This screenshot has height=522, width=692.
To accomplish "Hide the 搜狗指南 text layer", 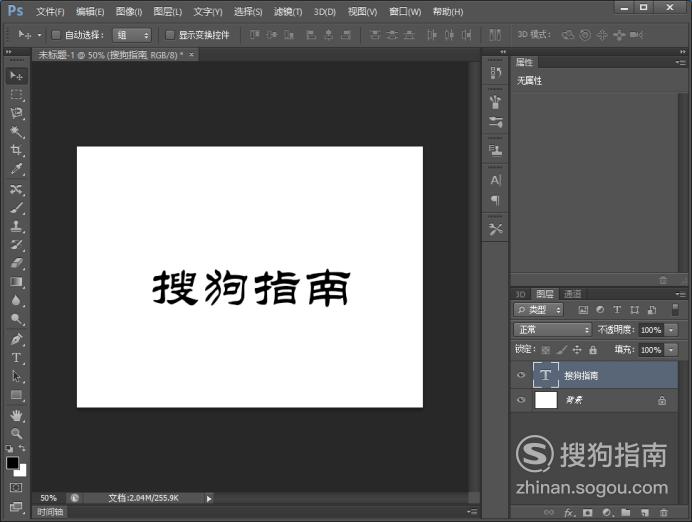I will tap(521, 375).
